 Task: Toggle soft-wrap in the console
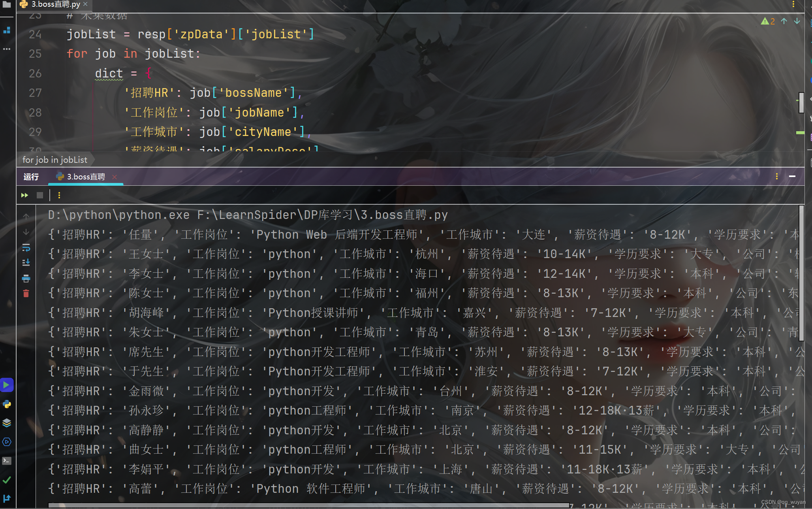26,248
